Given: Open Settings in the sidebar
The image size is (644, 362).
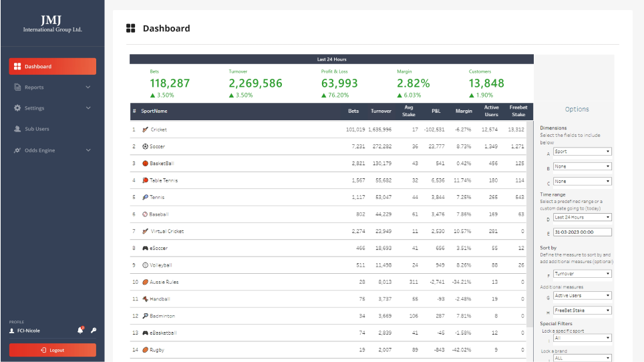Looking at the screenshot, I should coord(53,108).
